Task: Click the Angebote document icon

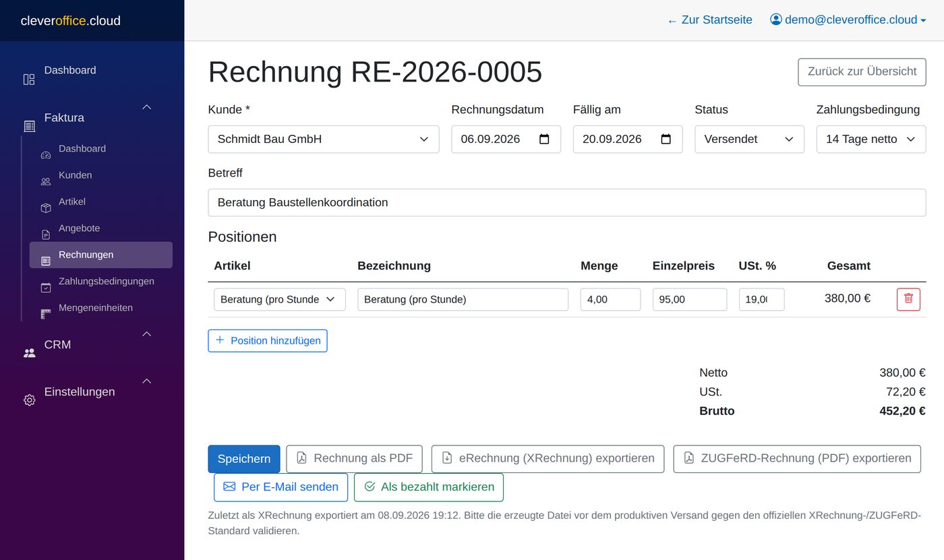Action: [46, 235]
